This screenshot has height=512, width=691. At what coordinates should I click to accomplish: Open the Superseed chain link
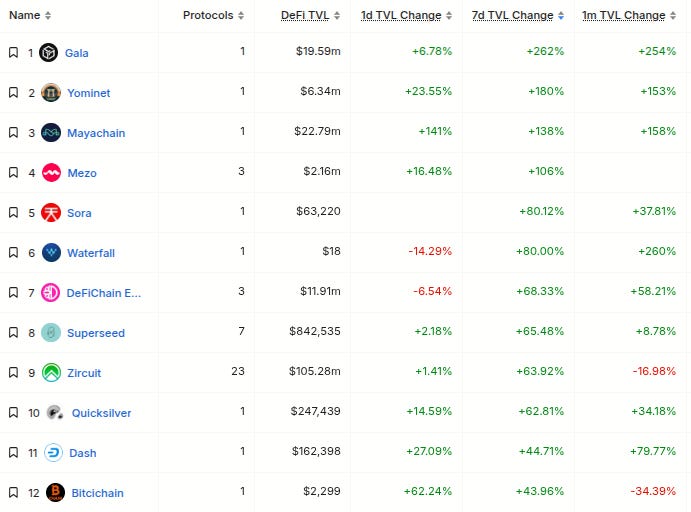96,333
